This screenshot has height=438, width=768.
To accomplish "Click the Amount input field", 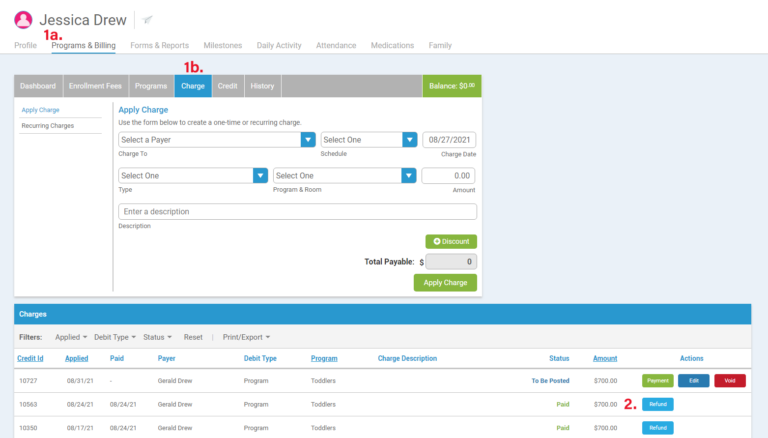I will [449, 176].
